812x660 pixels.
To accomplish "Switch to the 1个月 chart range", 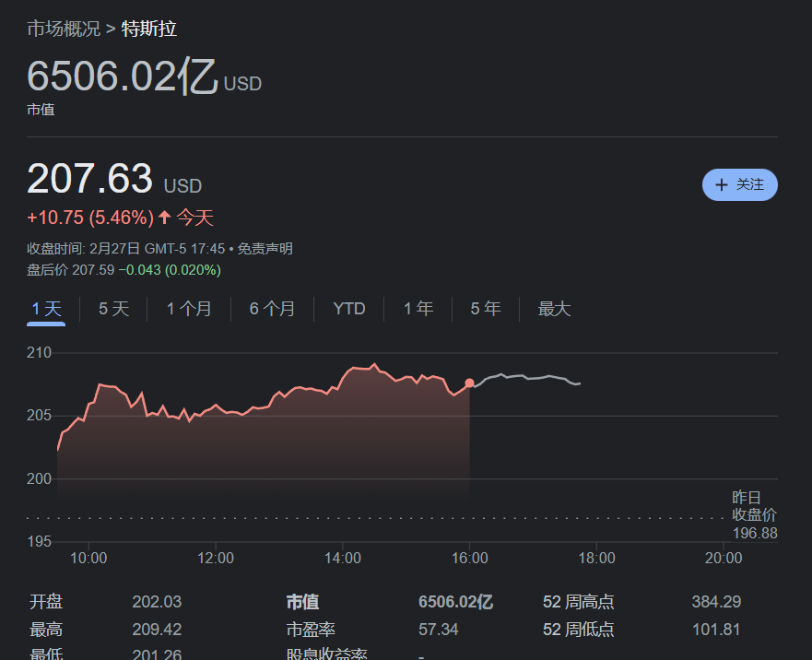I will click(189, 309).
